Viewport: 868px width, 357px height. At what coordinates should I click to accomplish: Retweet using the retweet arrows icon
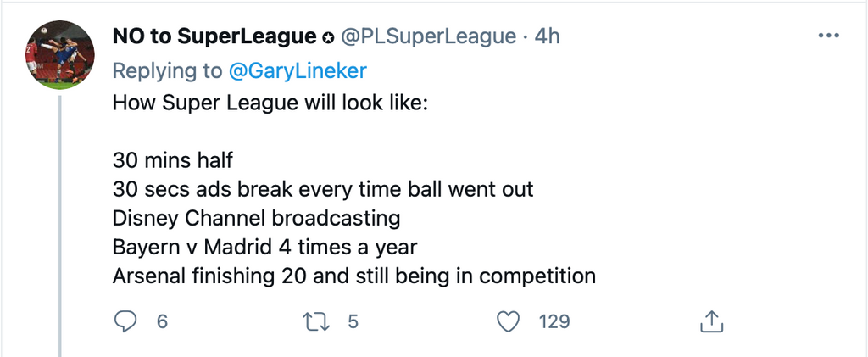315,321
